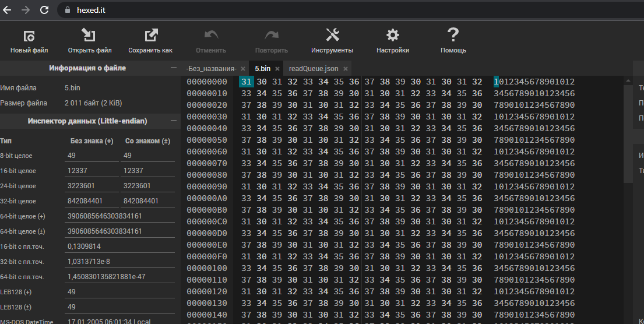Image resolution: width=644 pixels, height=324 pixels.
Task: Switch to the readQueue.json tab
Action: click(314, 69)
